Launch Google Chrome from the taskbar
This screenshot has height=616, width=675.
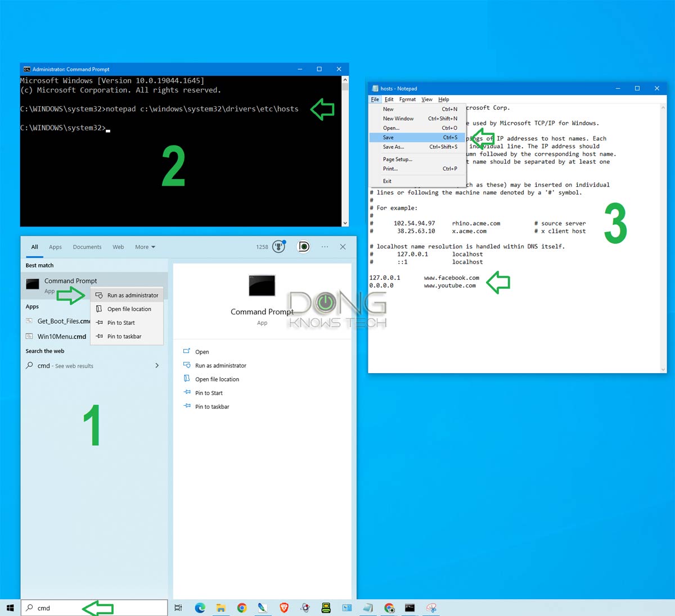pos(242,608)
